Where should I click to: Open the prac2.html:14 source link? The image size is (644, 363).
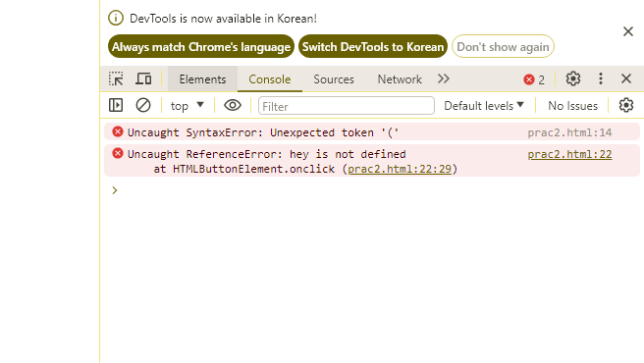pyautogui.click(x=569, y=132)
